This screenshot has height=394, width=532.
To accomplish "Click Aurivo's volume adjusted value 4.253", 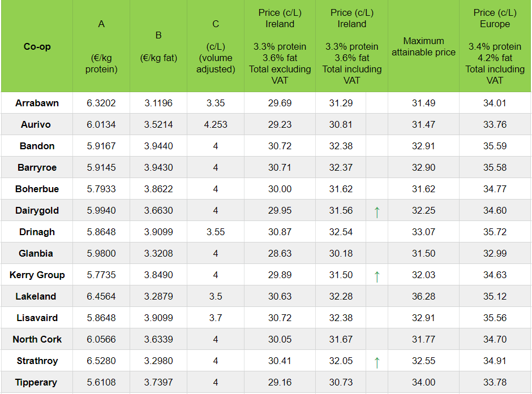I will click(216, 124).
